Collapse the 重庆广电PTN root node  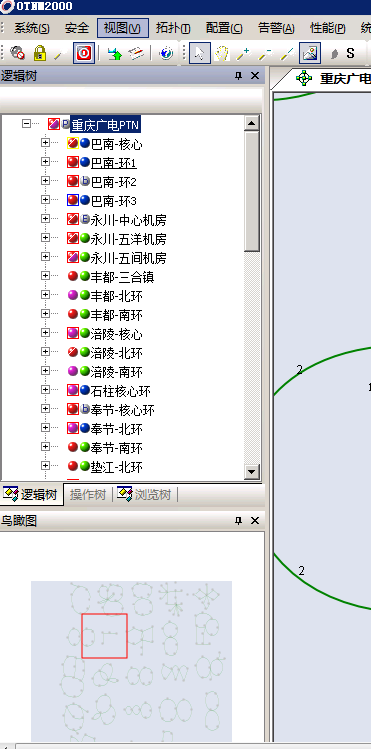[26, 124]
